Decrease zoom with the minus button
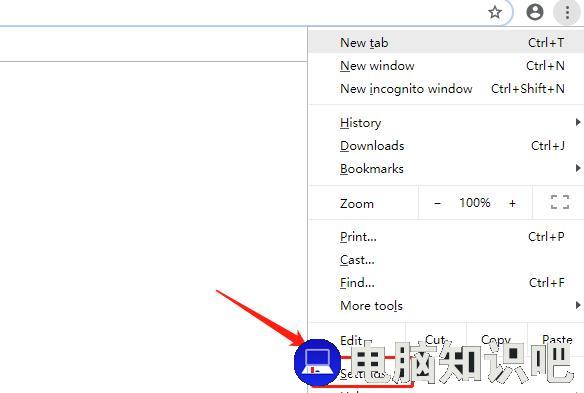584x393 pixels. click(438, 203)
